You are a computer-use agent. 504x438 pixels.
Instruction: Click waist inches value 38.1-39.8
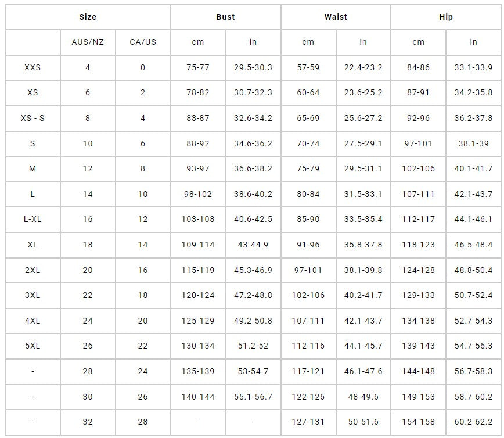coord(363,270)
